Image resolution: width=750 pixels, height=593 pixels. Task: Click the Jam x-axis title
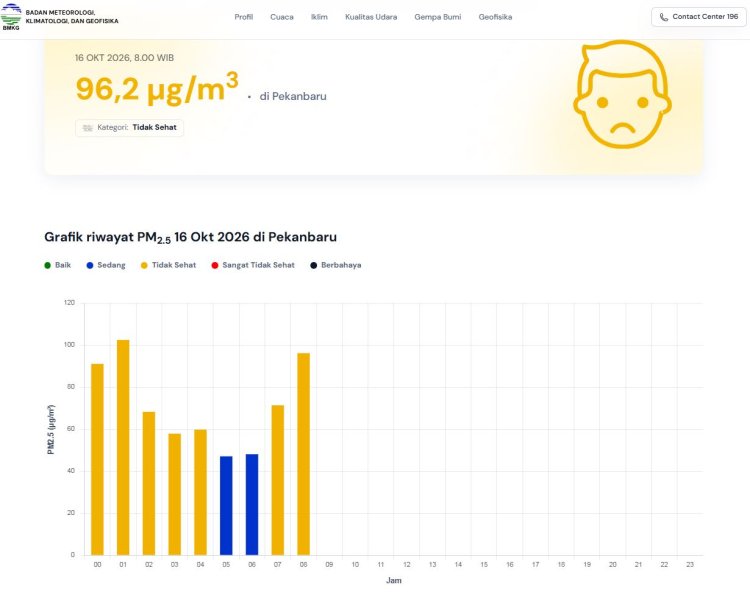pyautogui.click(x=394, y=581)
